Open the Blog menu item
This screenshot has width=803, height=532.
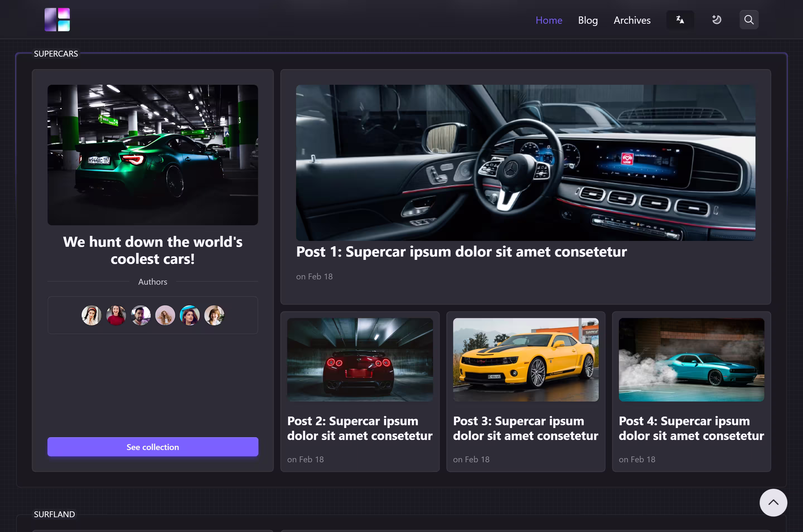[587, 20]
